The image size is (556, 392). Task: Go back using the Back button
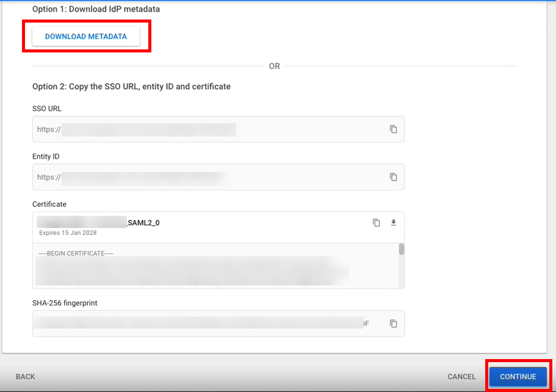coord(26,377)
